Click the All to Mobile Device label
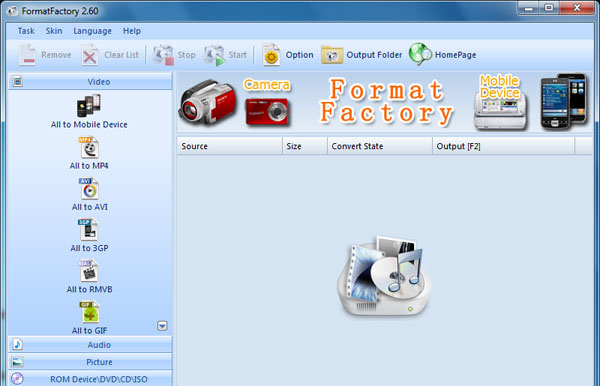 (89, 124)
